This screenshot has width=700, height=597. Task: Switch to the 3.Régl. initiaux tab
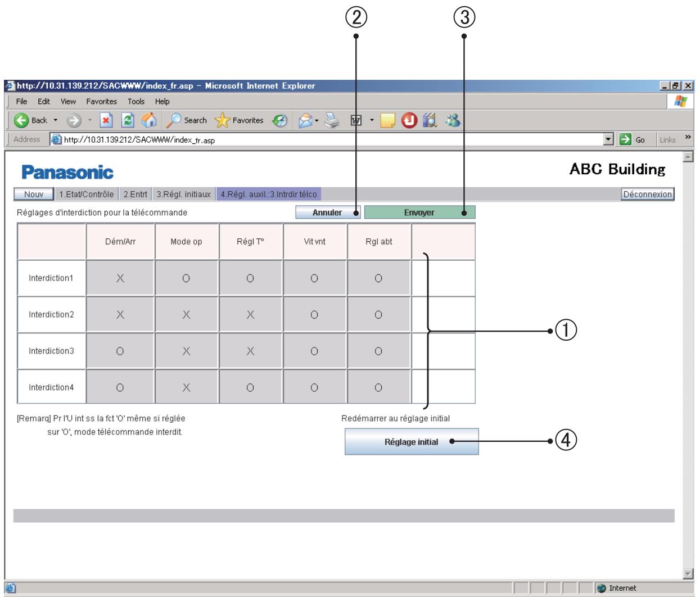click(183, 195)
